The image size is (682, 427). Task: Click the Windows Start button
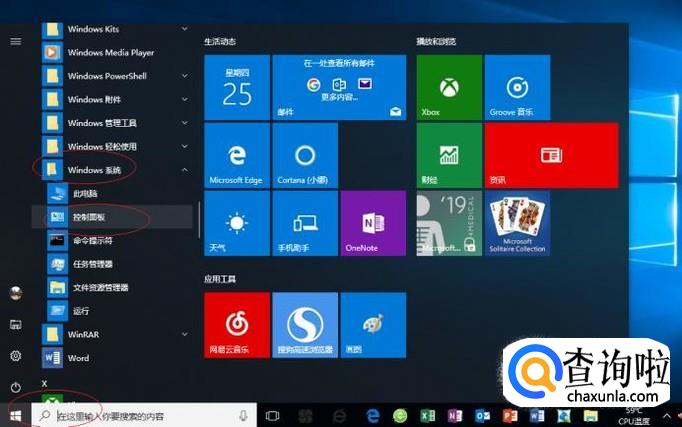pyautogui.click(x=15, y=414)
